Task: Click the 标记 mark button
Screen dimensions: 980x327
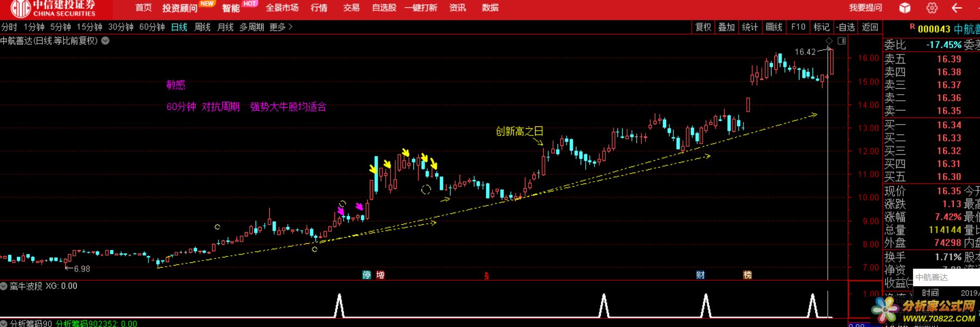Action: pos(821,27)
